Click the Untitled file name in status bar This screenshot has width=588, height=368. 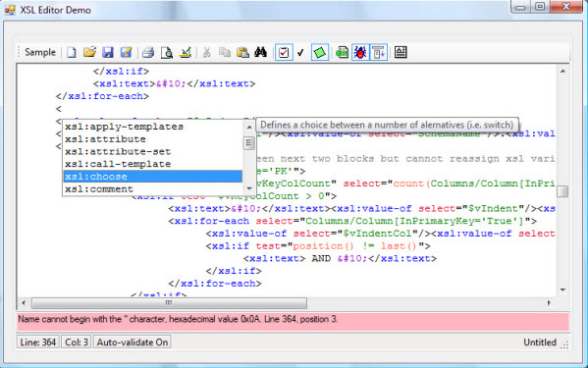coord(540,342)
